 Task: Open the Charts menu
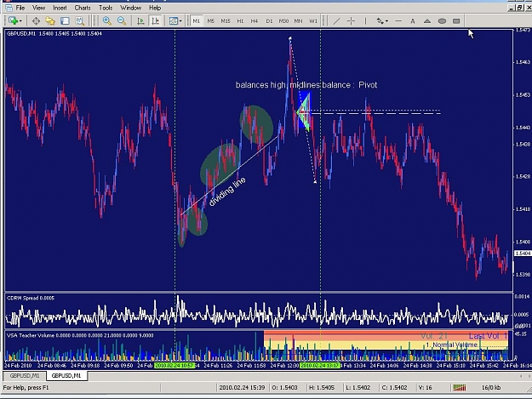click(x=83, y=8)
